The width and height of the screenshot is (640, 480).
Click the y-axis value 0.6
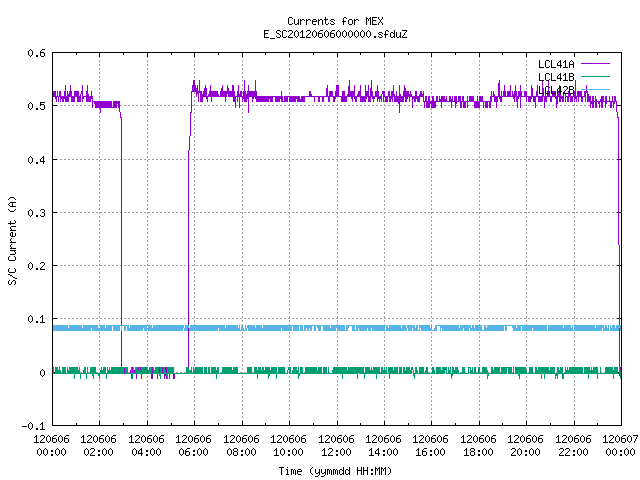click(36, 53)
